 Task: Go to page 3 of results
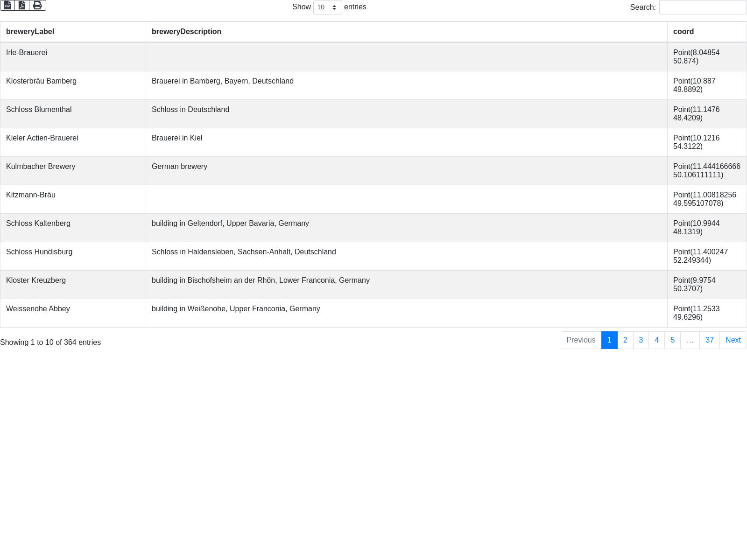[641, 340]
